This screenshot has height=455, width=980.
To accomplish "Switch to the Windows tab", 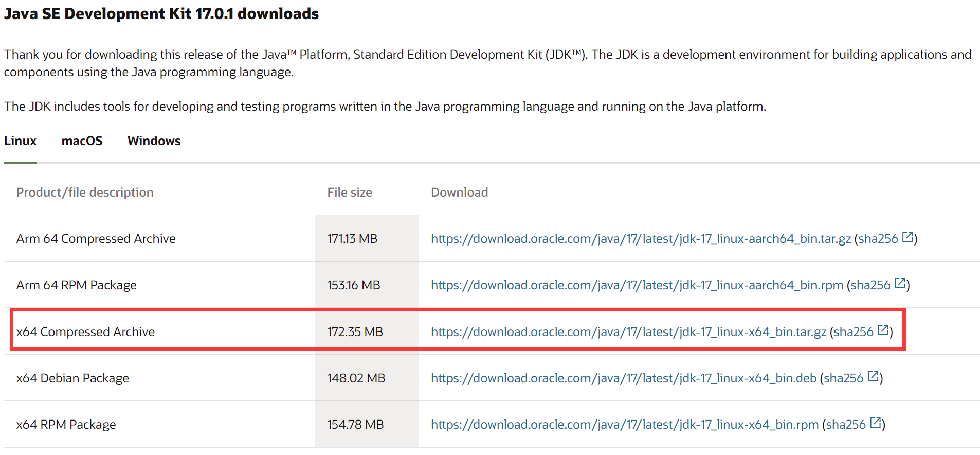I will coord(154,141).
